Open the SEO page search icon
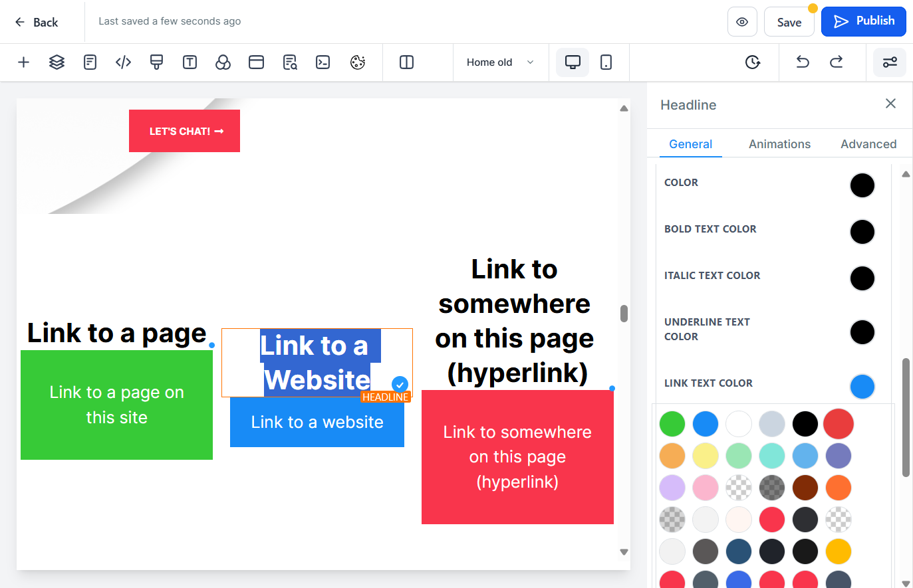Screen dimensions: 913x588 click(x=290, y=62)
